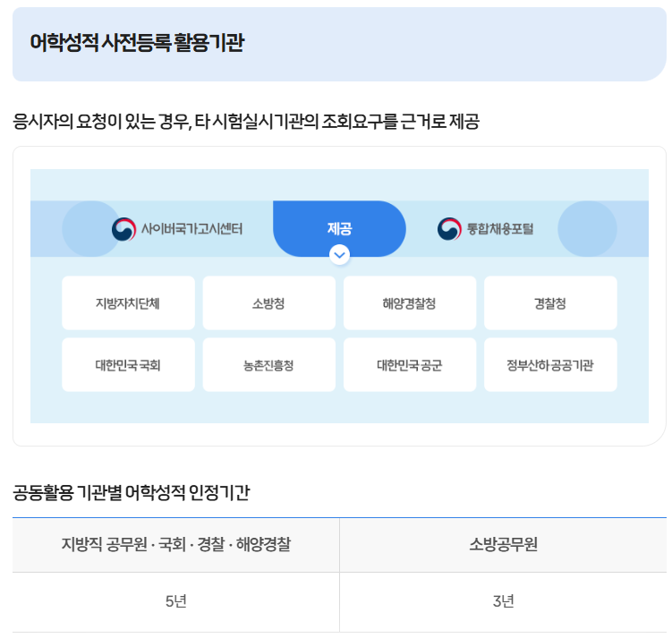
Task: Click the 응시자의 요청이 있는 경우 sentence
Action: [x=246, y=122]
